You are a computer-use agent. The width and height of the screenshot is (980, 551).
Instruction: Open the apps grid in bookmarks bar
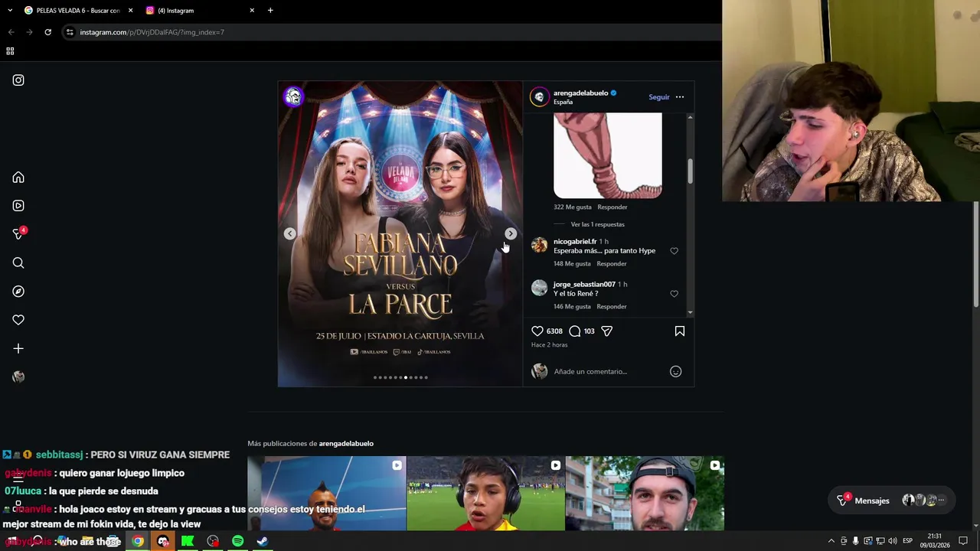click(x=10, y=51)
